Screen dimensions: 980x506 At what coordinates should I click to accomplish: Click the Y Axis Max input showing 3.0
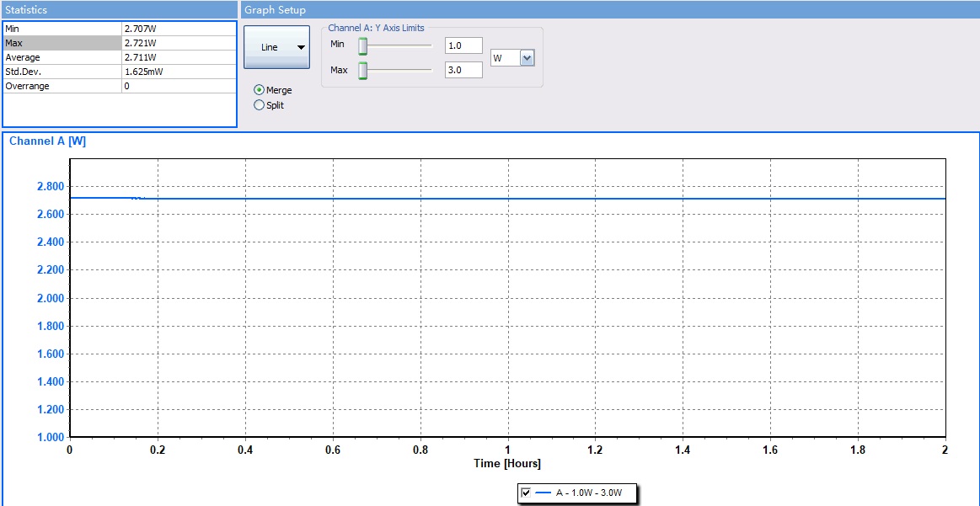tap(463, 70)
